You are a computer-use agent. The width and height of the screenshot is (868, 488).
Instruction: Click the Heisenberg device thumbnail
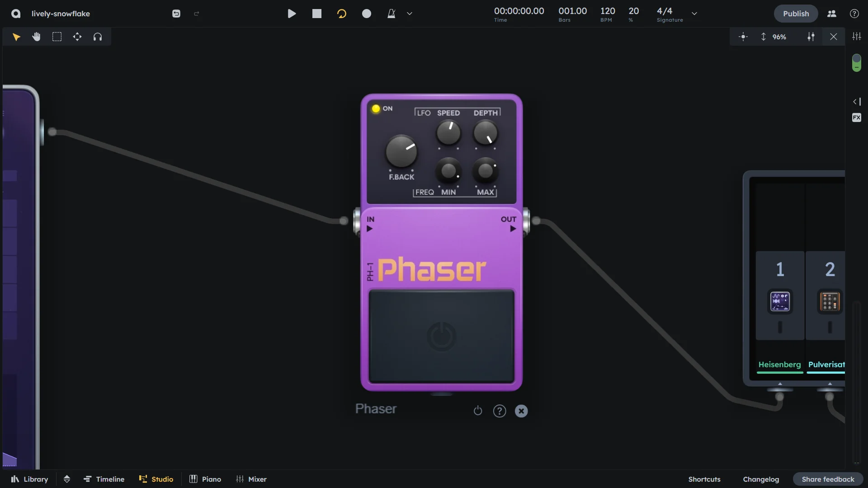[x=779, y=301]
